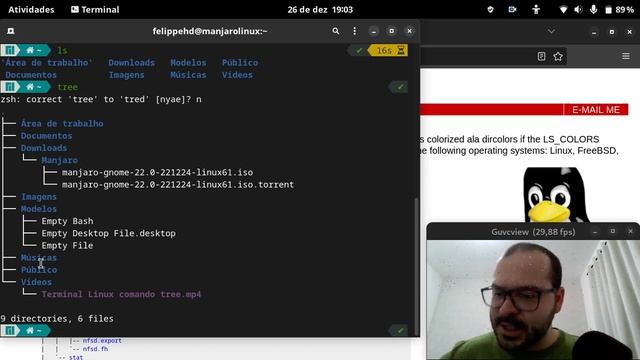Click the shield icon in the top bar
Image resolution: width=640 pixels, height=360 pixels.
tap(490, 9)
